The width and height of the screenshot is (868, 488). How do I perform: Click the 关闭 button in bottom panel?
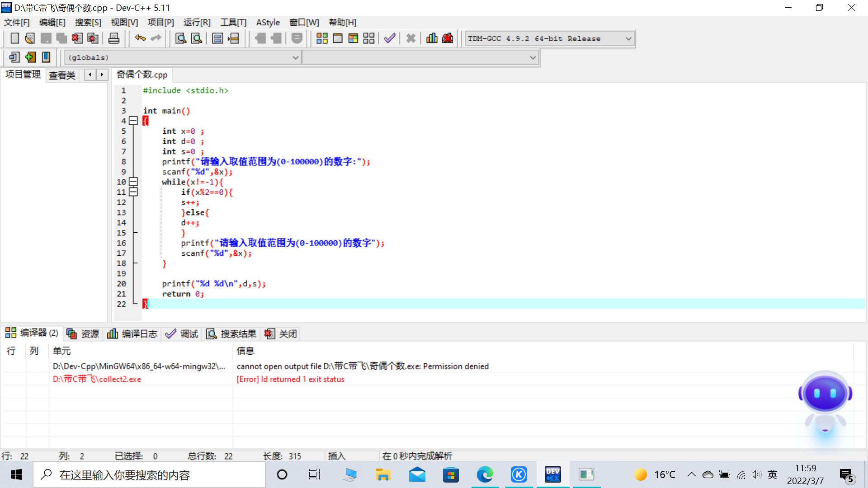click(281, 333)
